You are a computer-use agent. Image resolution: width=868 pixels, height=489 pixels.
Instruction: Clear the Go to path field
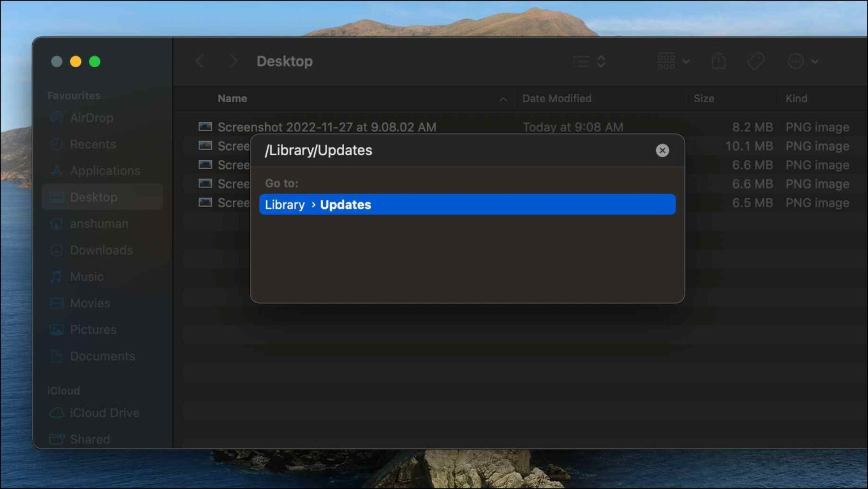[662, 150]
